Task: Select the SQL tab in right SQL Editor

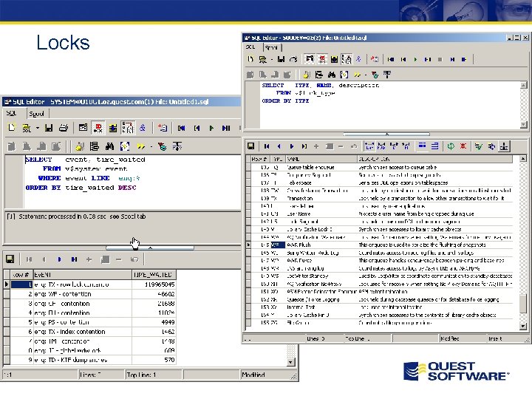Action: pyautogui.click(x=250, y=47)
